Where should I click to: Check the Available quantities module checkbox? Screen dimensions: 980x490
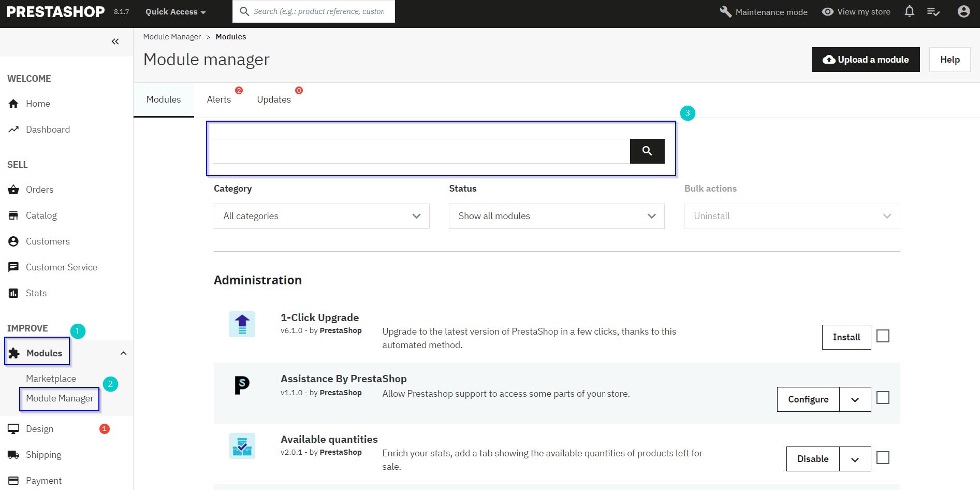pyautogui.click(x=883, y=458)
